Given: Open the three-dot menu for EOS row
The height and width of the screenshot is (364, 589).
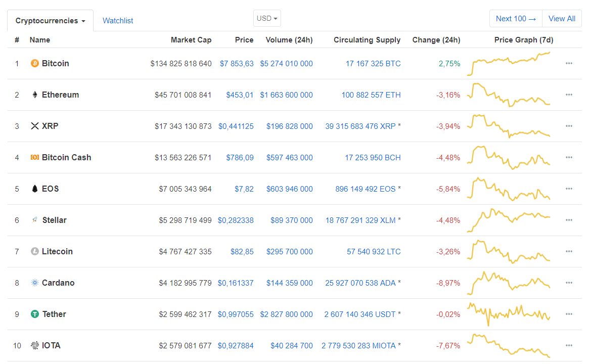Looking at the screenshot, I should pos(569,189).
